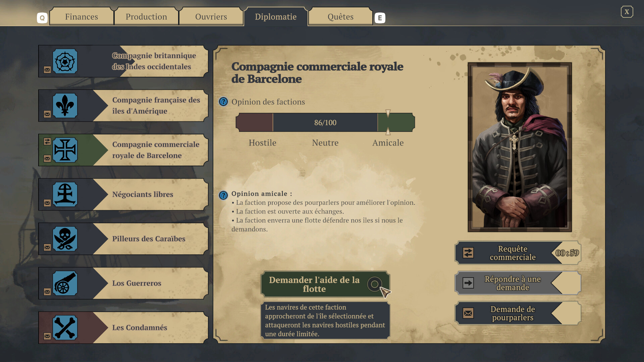Click the Requête commerciale button
The width and height of the screenshot is (644, 362).
[x=512, y=253]
